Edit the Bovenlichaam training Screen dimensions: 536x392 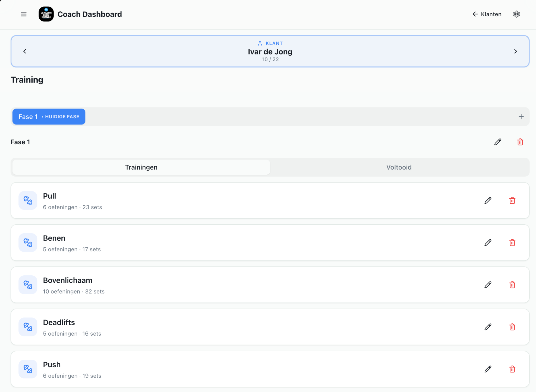pos(488,285)
